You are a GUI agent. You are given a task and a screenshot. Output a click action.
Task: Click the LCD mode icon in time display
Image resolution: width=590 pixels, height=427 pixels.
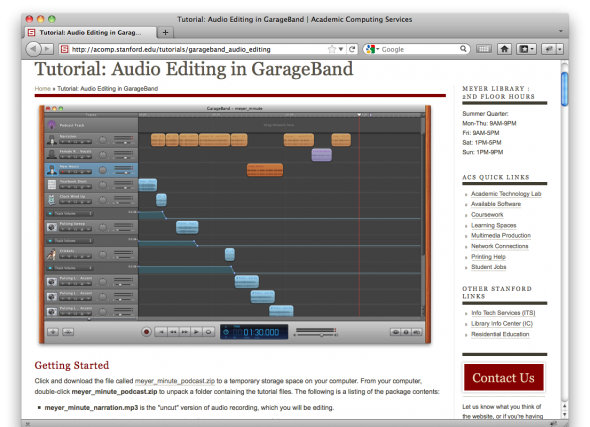click(226, 332)
